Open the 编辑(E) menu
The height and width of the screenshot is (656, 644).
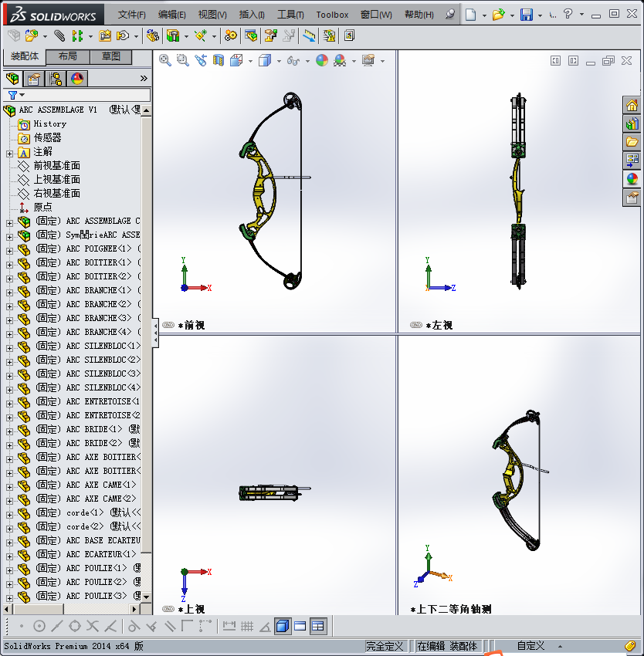point(171,15)
